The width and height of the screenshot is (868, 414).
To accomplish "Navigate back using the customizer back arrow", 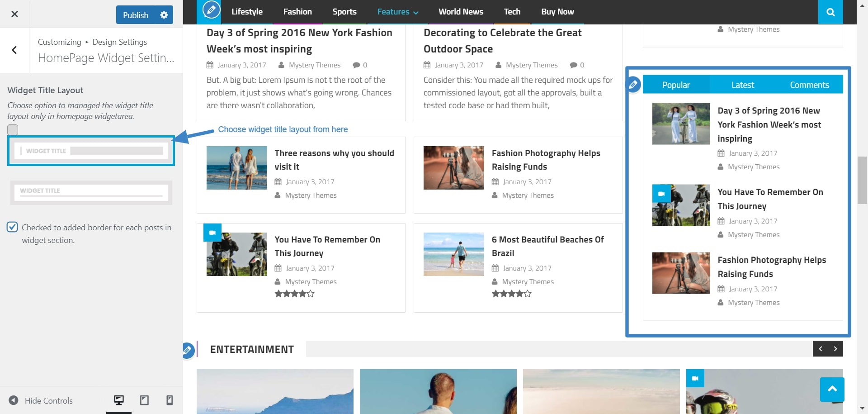I will pos(14,50).
